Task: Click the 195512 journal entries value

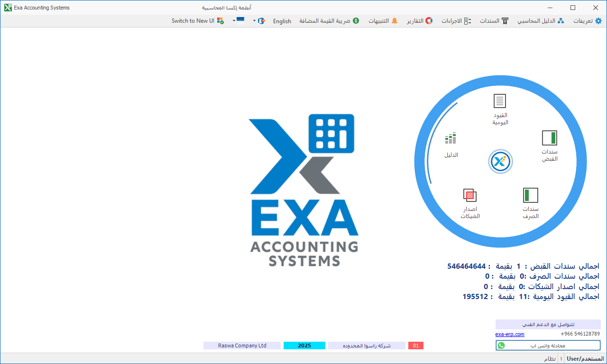Action: tap(476, 297)
